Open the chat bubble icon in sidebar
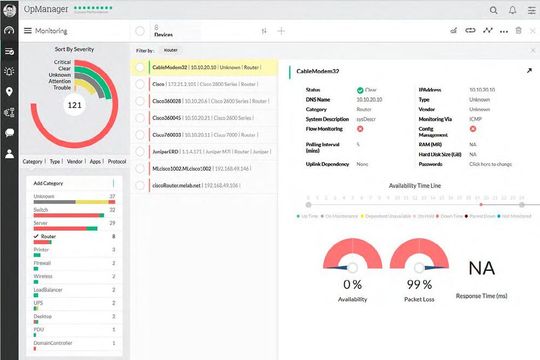The width and height of the screenshot is (540, 360). pyautogui.click(x=9, y=133)
